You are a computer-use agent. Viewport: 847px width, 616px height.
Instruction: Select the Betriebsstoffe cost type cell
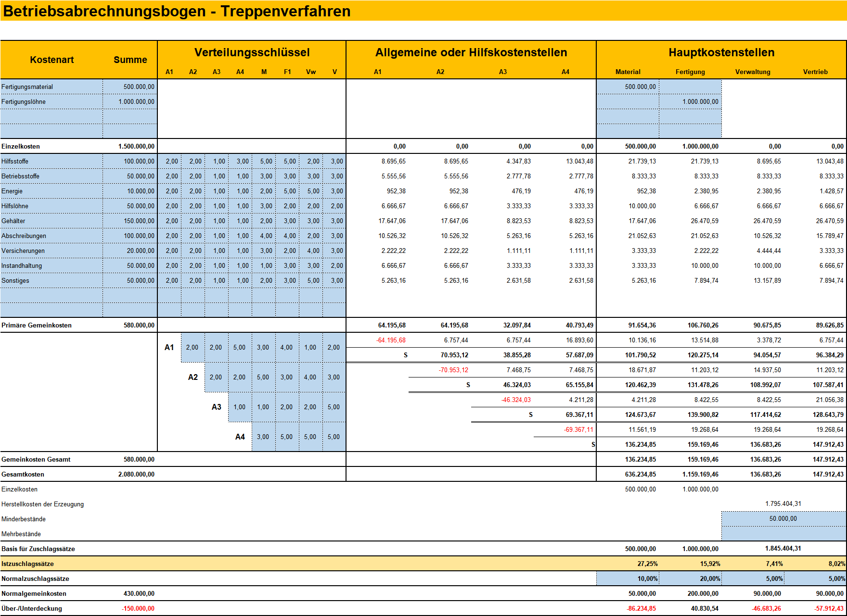tap(51, 176)
